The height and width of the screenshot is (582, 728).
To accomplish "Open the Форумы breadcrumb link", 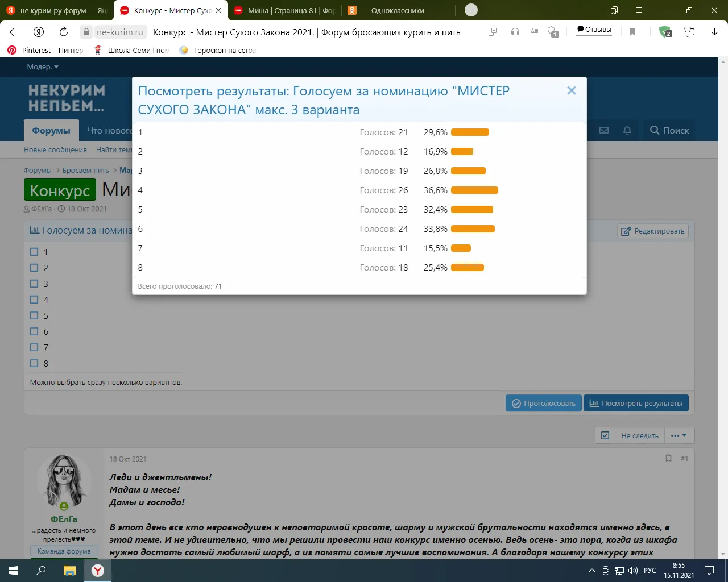I will 38,170.
